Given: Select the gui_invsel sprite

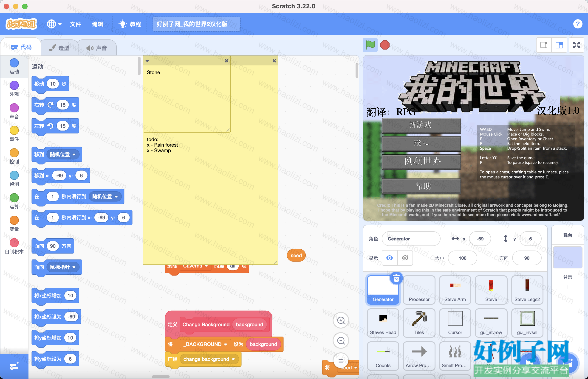Looking at the screenshot, I should point(527,323).
